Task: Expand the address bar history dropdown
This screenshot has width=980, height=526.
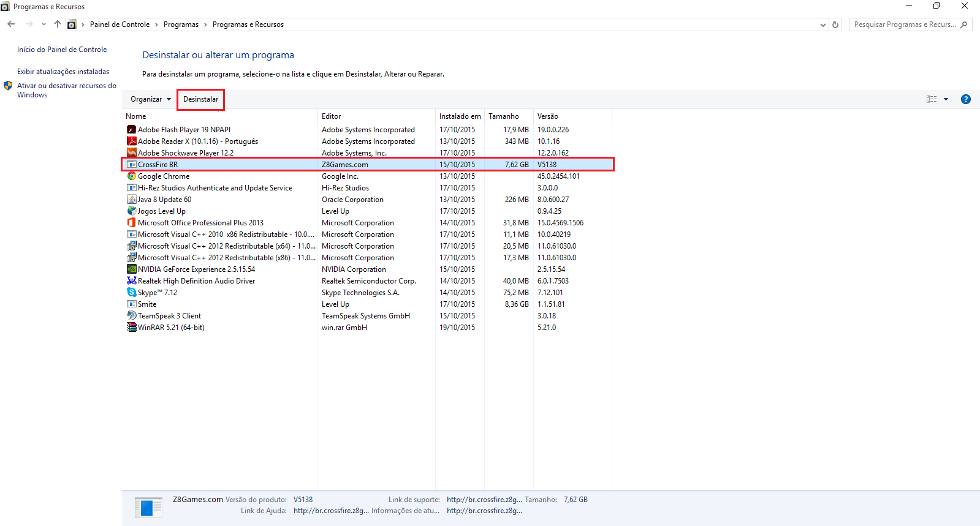Action: coord(822,25)
